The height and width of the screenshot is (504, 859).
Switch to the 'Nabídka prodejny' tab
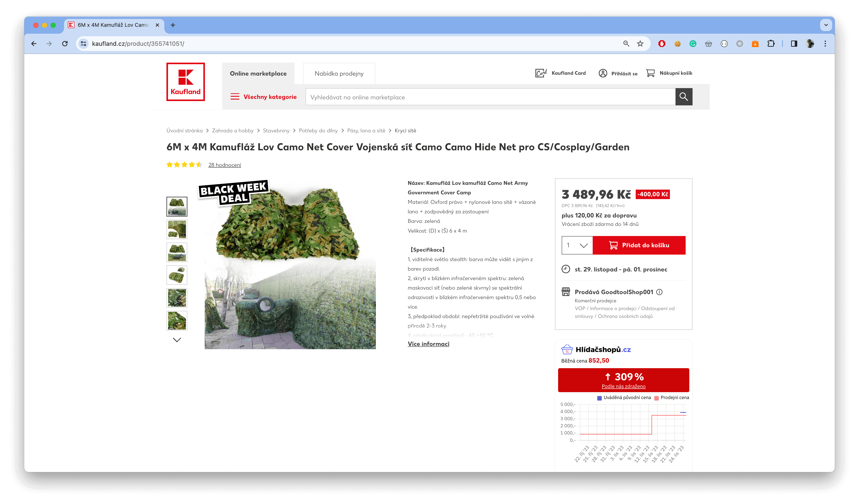[339, 73]
